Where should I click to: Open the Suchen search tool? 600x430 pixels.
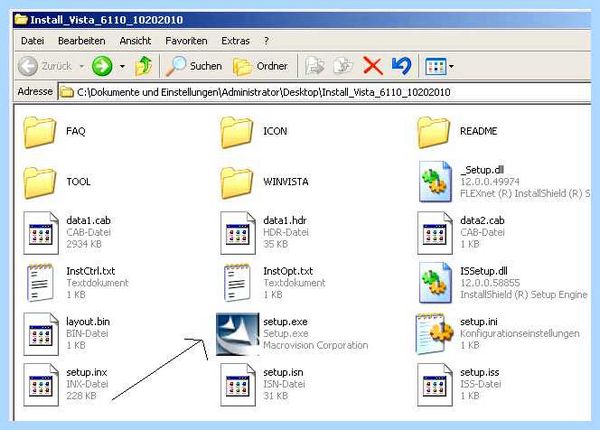pos(194,66)
